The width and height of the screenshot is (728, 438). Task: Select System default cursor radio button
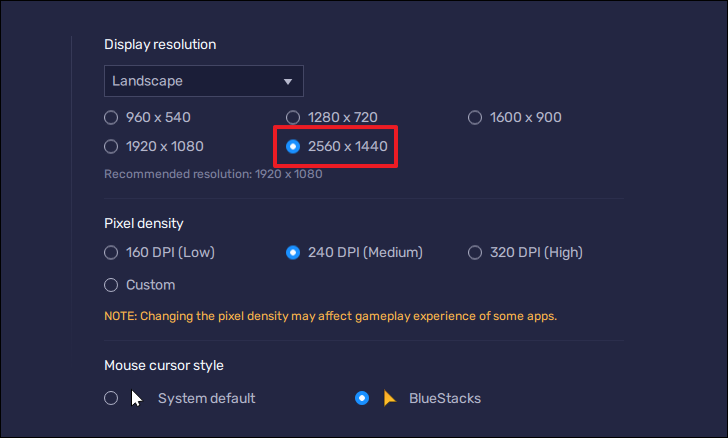[111, 398]
